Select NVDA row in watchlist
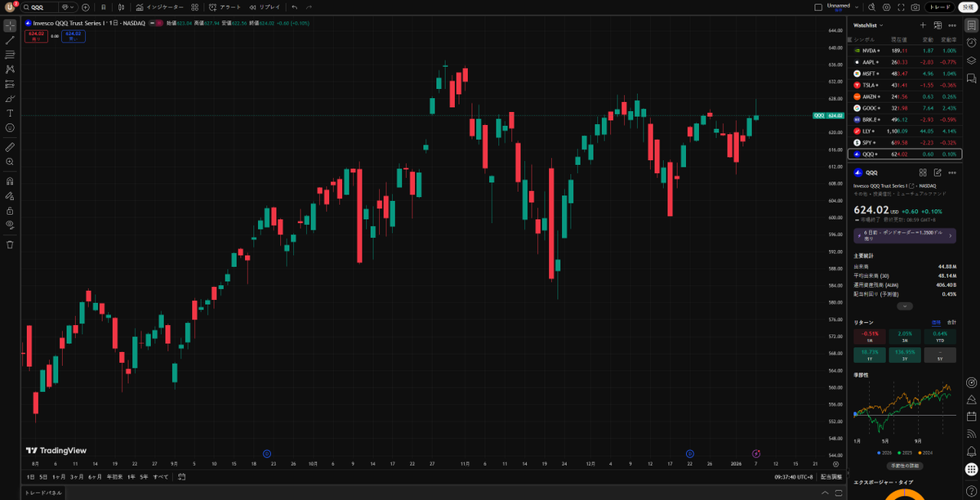 pos(906,51)
